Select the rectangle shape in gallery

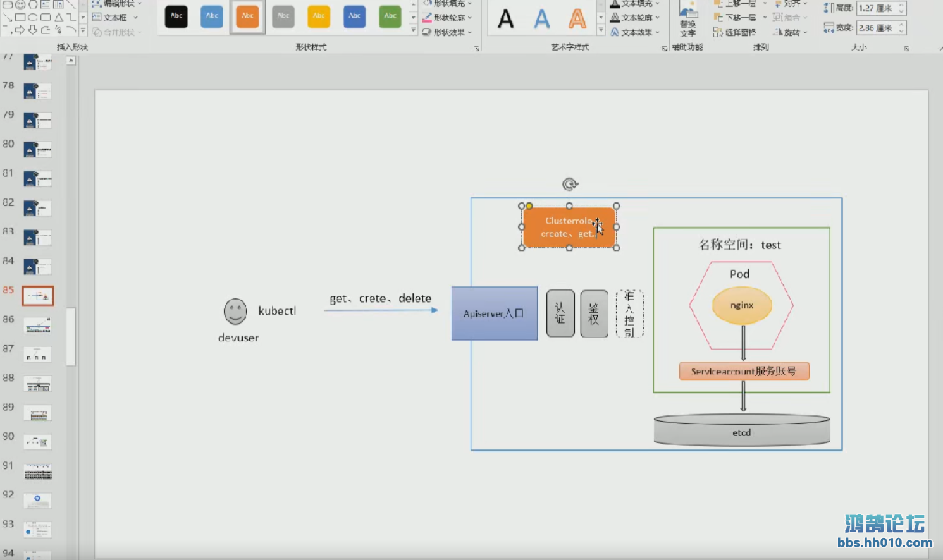pos(20,17)
